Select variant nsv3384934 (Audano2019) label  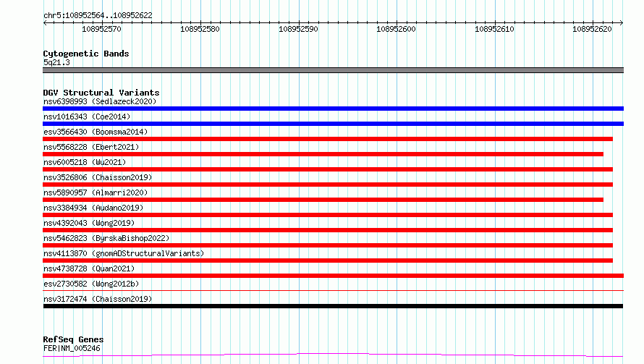pos(93,208)
